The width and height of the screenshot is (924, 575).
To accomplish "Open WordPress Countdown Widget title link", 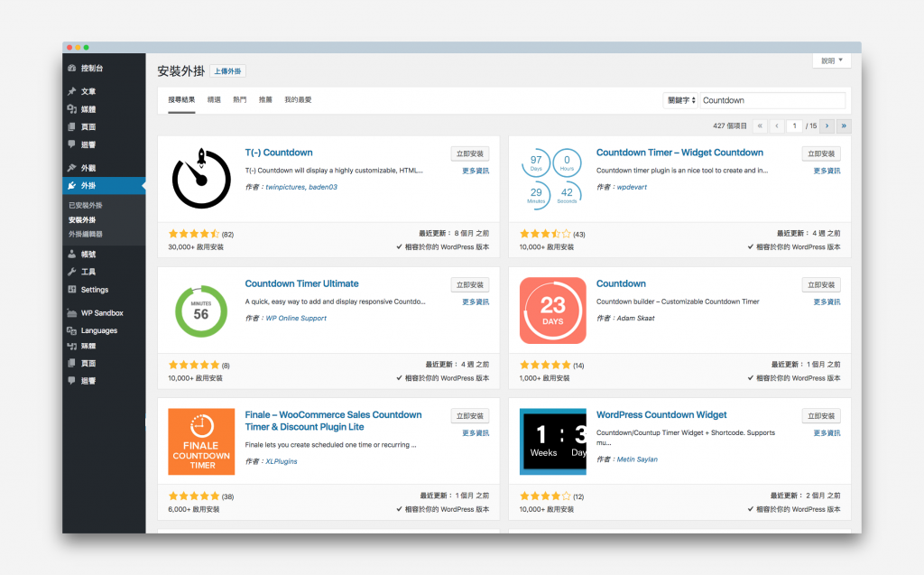I will coord(661,415).
